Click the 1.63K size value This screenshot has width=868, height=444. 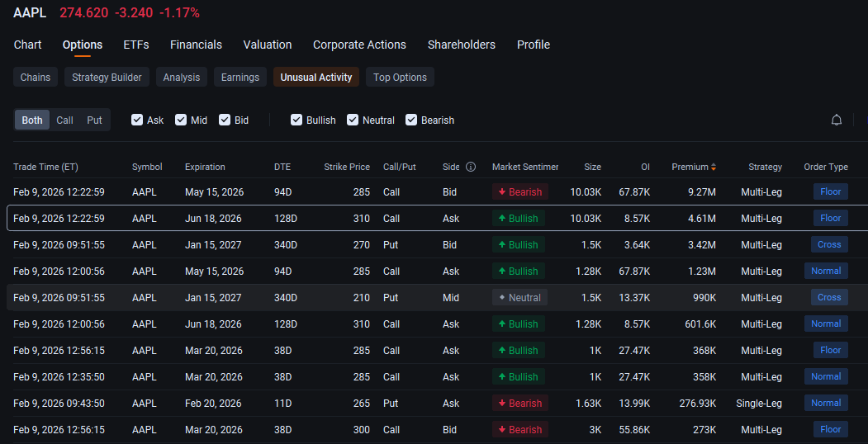click(589, 403)
